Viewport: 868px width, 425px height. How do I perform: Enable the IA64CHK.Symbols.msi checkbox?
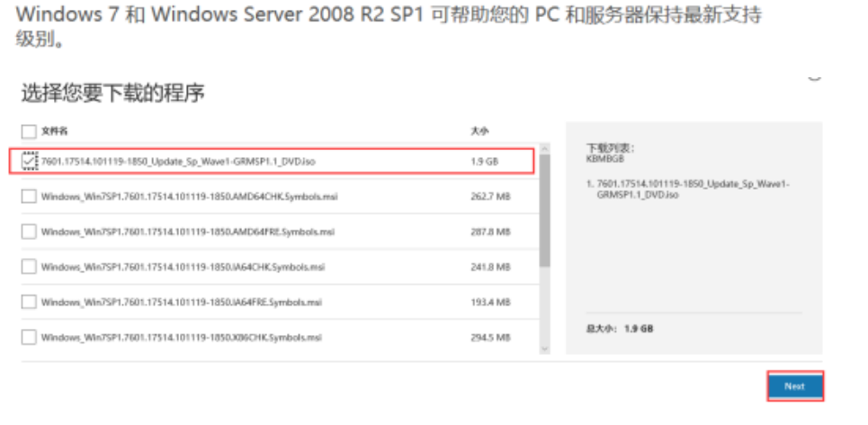point(29,267)
